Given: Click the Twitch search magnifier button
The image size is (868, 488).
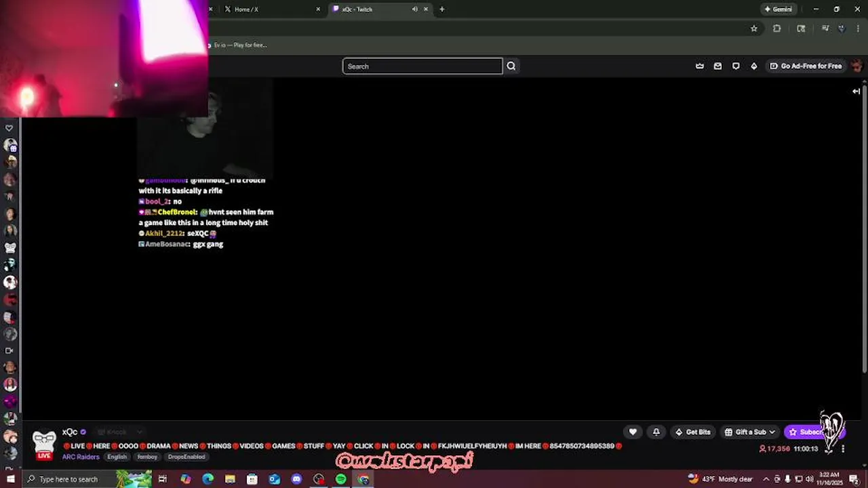Looking at the screenshot, I should (511, 66).
